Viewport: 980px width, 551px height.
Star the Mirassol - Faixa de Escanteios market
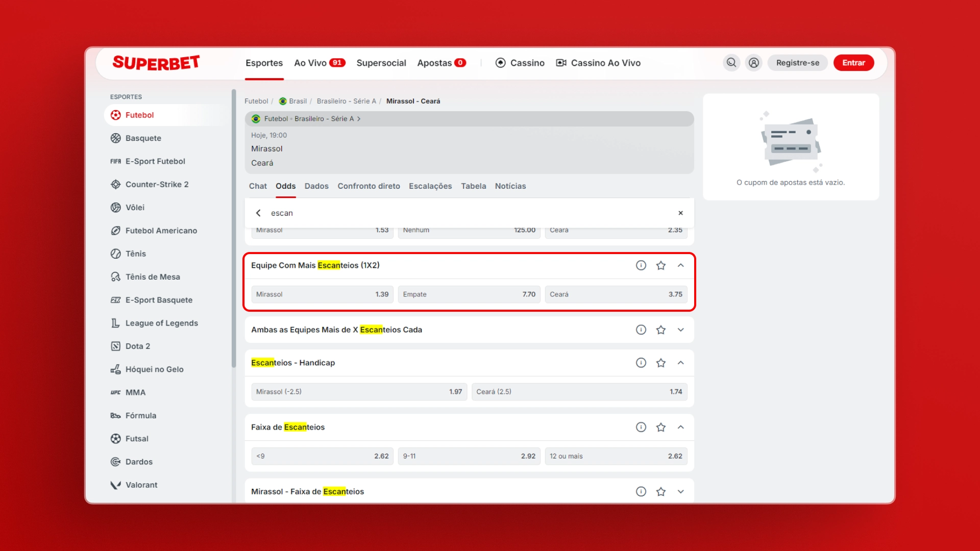click(661, 491)
